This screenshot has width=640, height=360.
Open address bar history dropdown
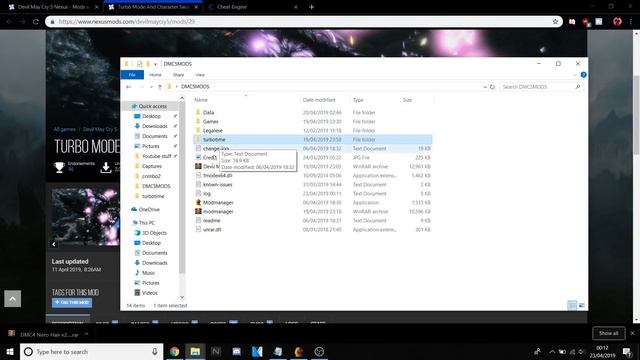tap(484, 87)
